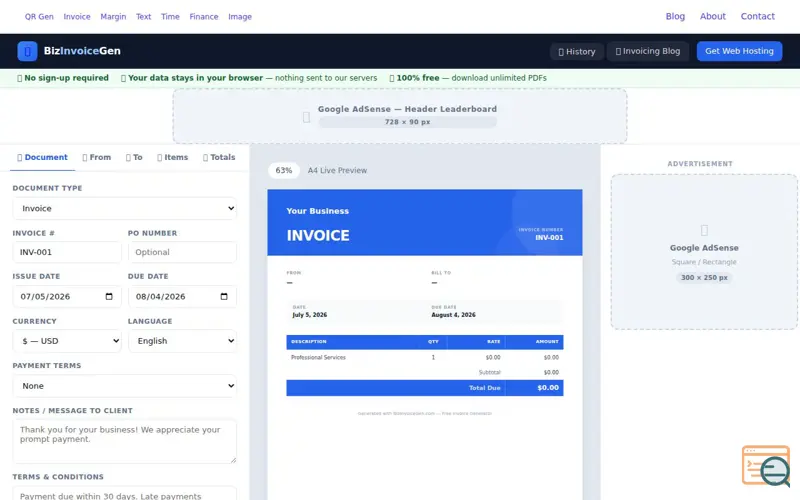The height and width of the screenshot is (500, 800).
Task: Focus the Terms & Conditions textarea
Action: pos(124,493)
